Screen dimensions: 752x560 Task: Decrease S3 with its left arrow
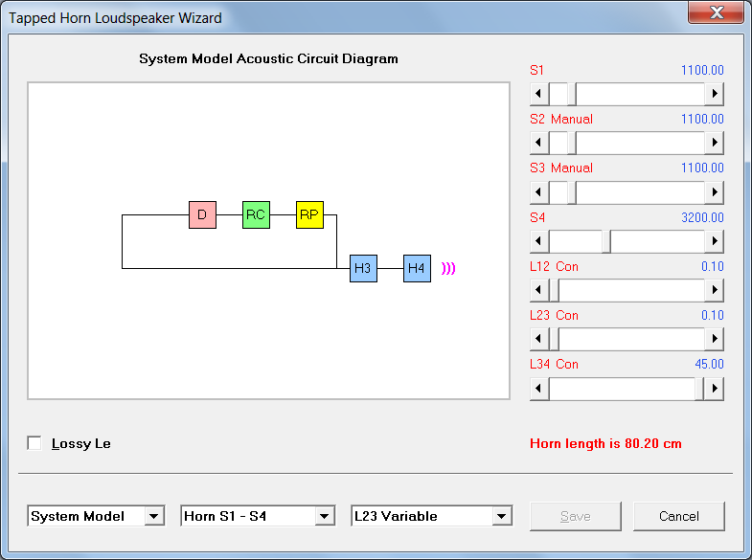tap(539, 192)
